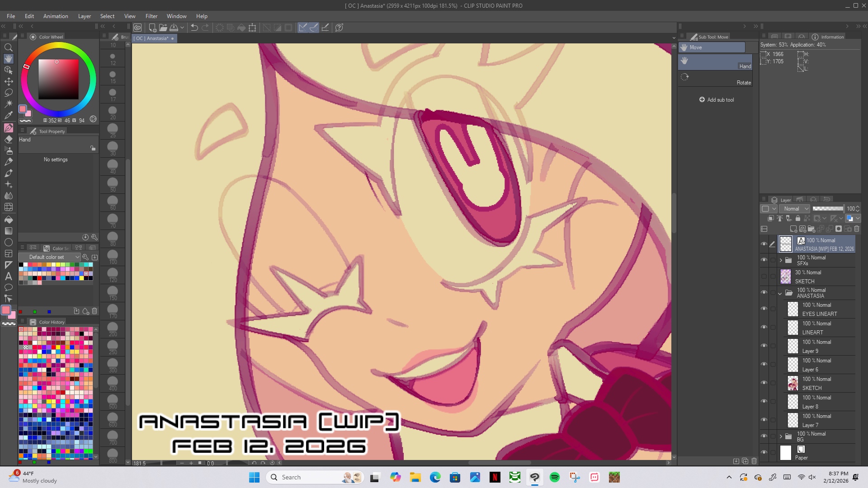Select the Fill bucket tool

coord(9,220)
